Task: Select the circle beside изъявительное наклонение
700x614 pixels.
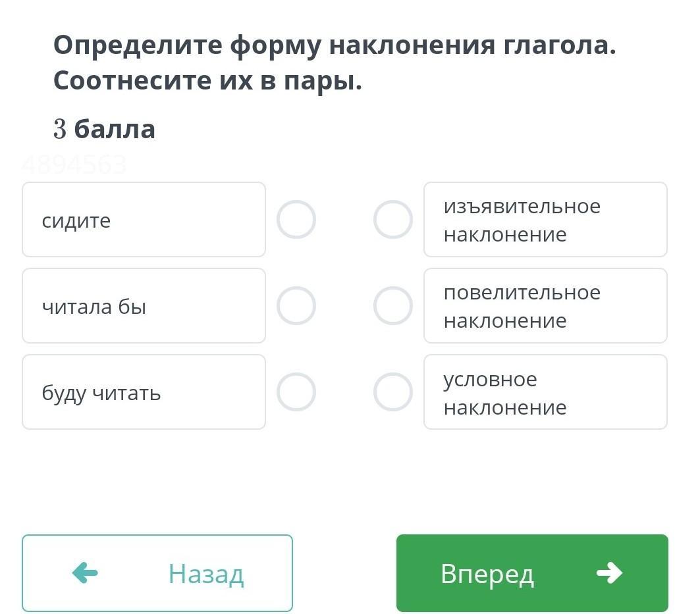Action: pos(393,220)
